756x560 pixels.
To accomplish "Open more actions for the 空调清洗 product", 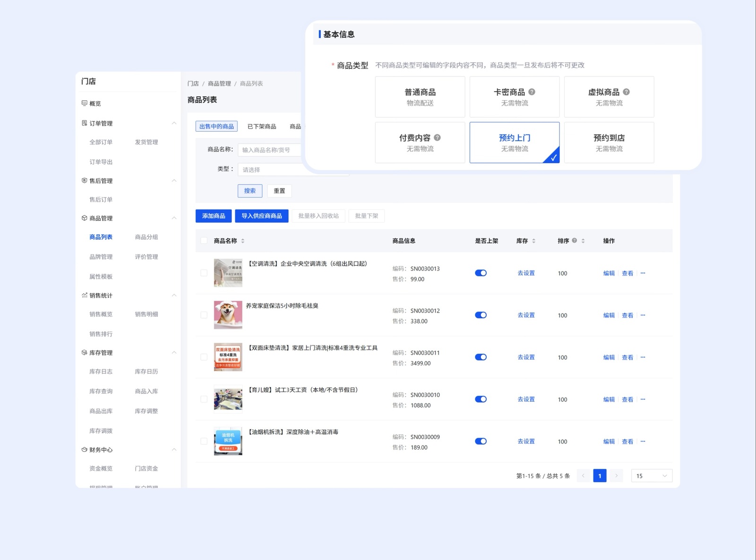I will click(643, 273).
